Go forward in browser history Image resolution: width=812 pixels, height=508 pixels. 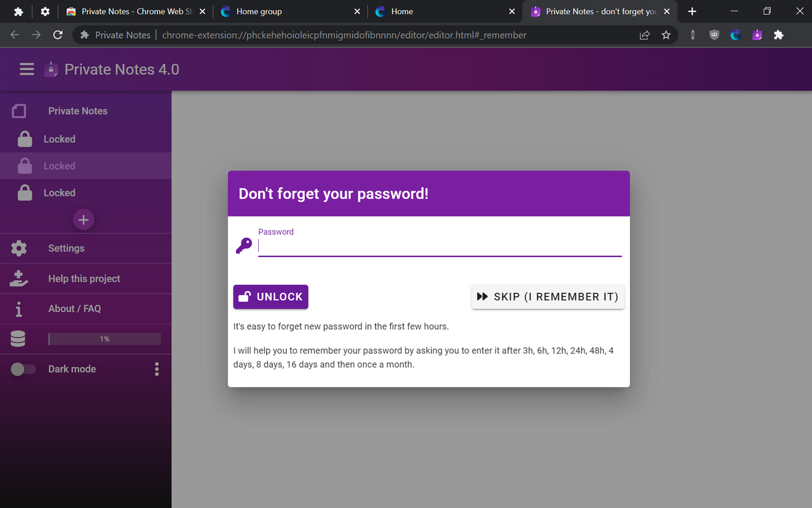36,35
